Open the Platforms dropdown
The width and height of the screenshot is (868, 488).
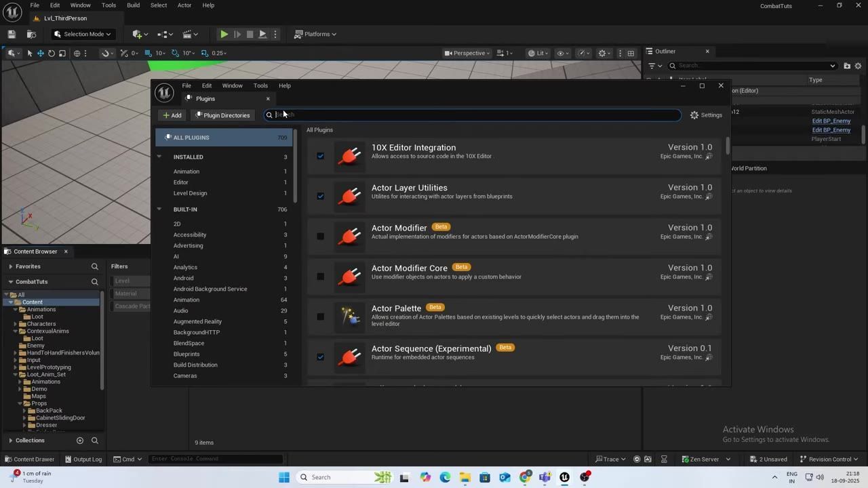point(316,34)
